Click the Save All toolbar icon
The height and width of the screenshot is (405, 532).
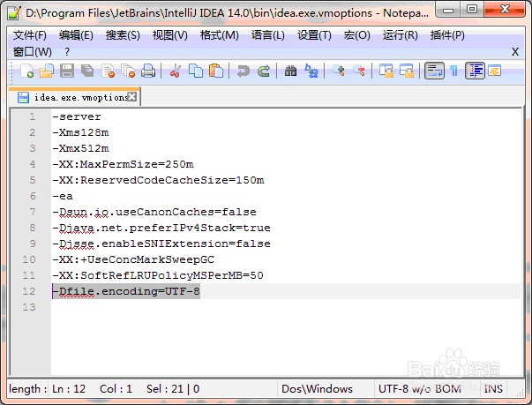[x=87, y=71]
